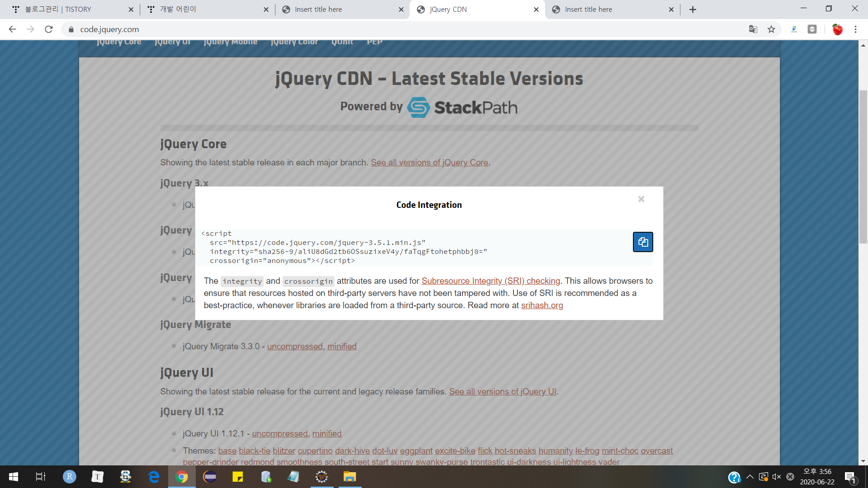Click the jQuery Migrate minified link
Viewport: 868px width, 488px height.
tap(342, 347)
